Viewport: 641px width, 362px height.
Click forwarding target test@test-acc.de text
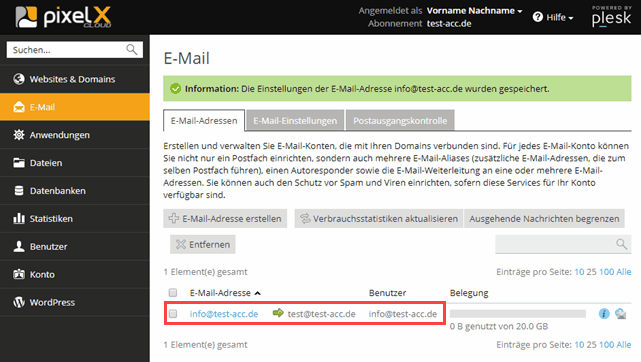point(321,314)
